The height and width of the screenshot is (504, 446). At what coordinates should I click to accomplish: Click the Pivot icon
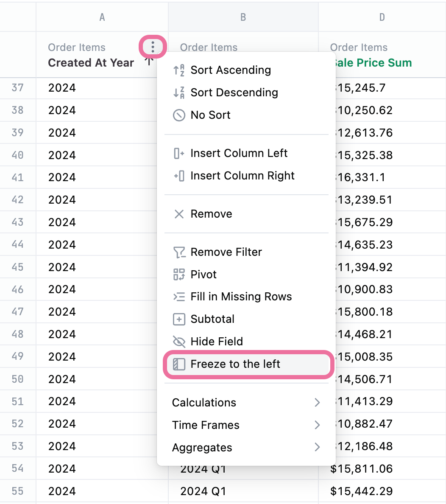[x=179, y=274]
